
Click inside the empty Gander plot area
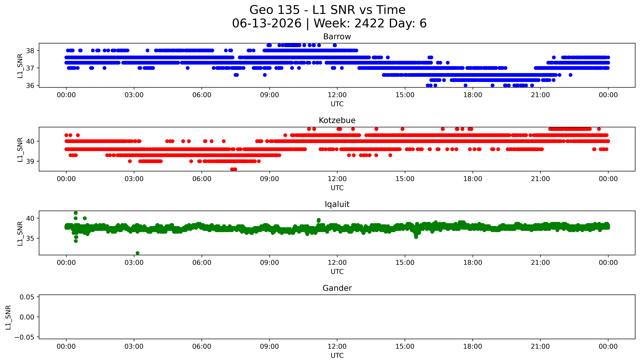pos(337,317)
